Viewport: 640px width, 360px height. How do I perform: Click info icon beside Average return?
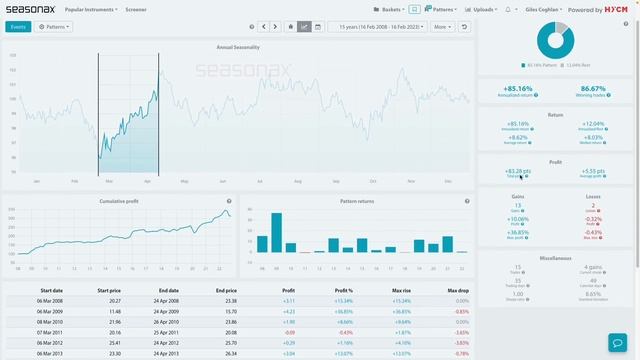coord(530,143)
